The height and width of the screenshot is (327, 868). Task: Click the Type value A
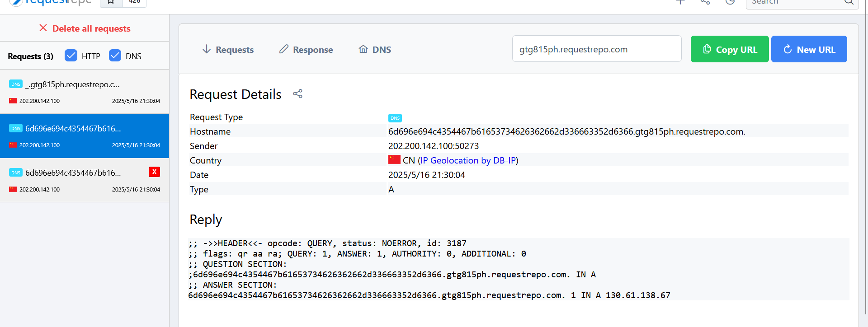pyautogui.click(x=391, y=189)
